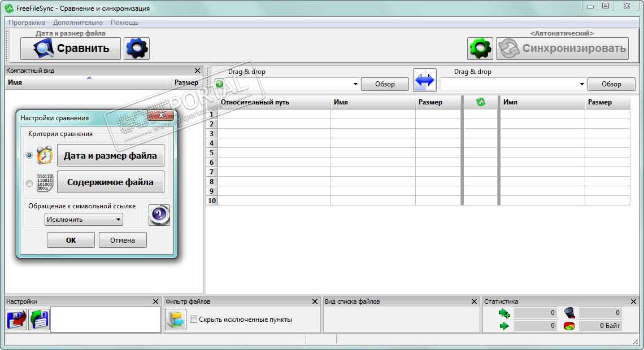Close Вид списка файлов panel
Viewport: 644px width, 350px height.
[x=474, y=301]
